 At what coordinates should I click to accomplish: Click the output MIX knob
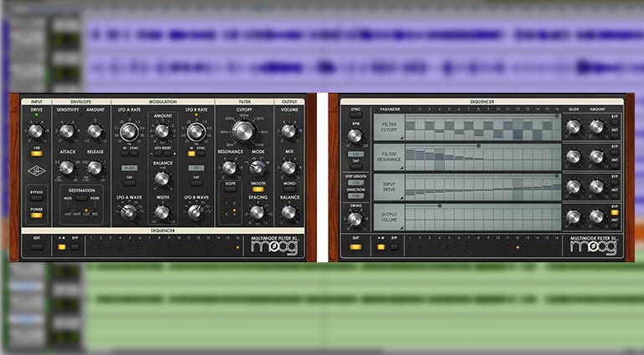tap(289, 168)
